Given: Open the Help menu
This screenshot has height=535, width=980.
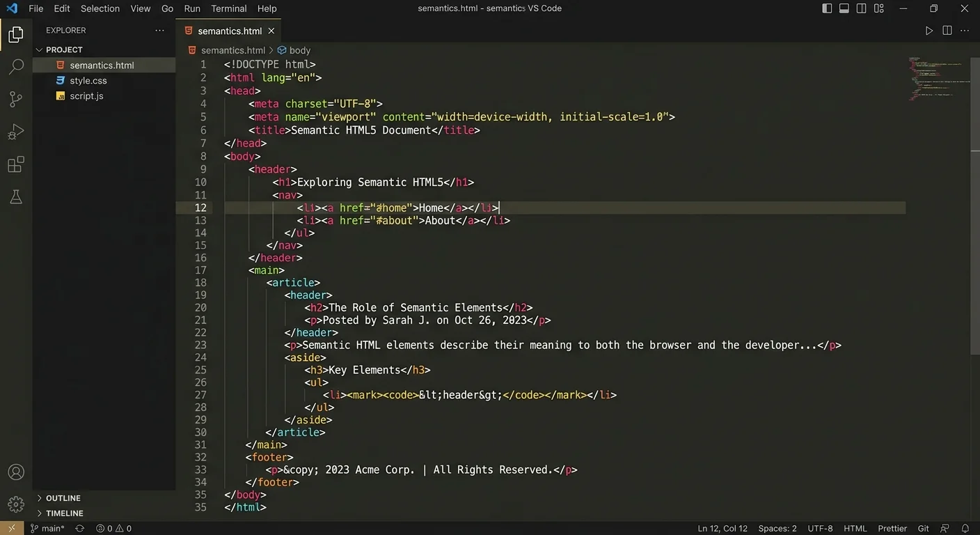Looking at the screenshot, I should coord(267,8).
